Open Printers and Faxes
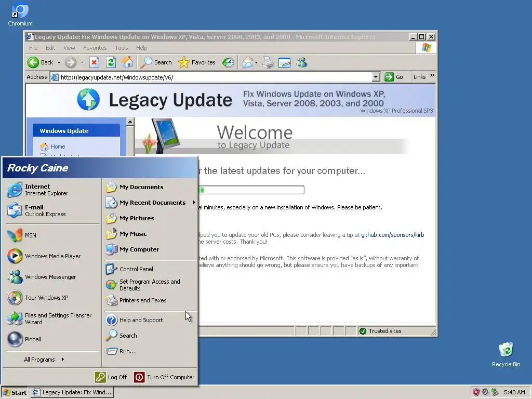Image resolution: width=532 pixels, height=399 pixels. pyautogui.click(x=150, y=300)
